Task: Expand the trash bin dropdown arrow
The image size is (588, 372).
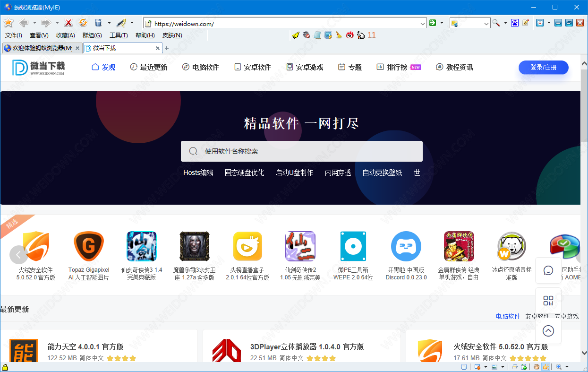Action: point(109,23)
